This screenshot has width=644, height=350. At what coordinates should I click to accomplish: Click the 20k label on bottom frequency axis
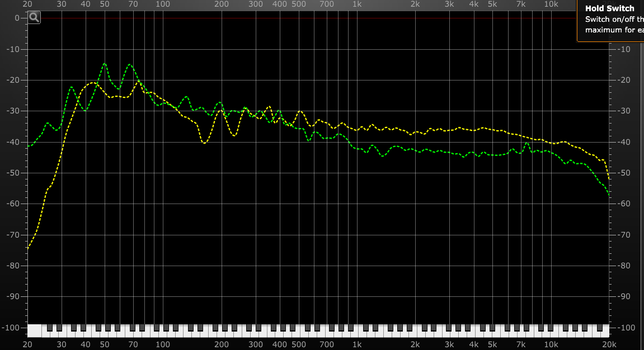pyautogui.click(x=609, y=344)
